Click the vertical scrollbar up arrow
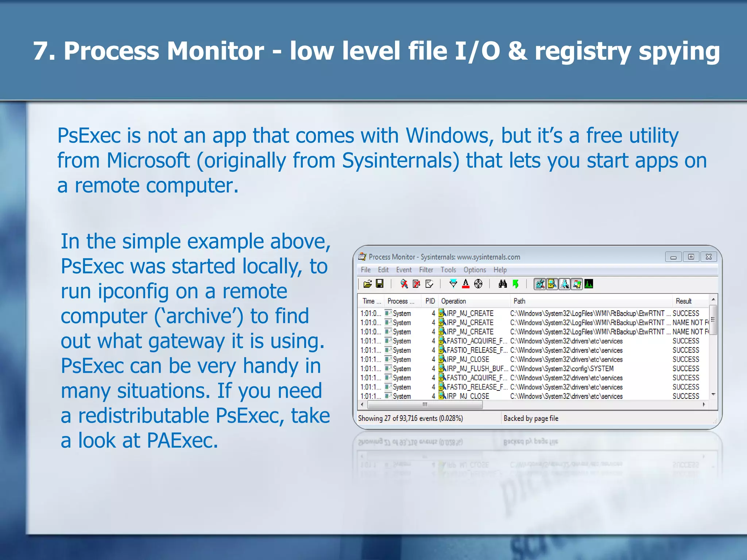 [713, 299]
